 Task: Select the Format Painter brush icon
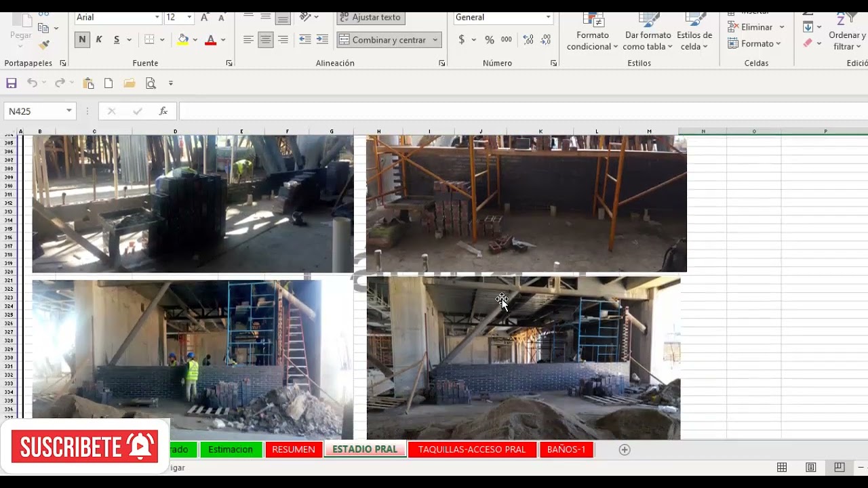pos(44,45)
